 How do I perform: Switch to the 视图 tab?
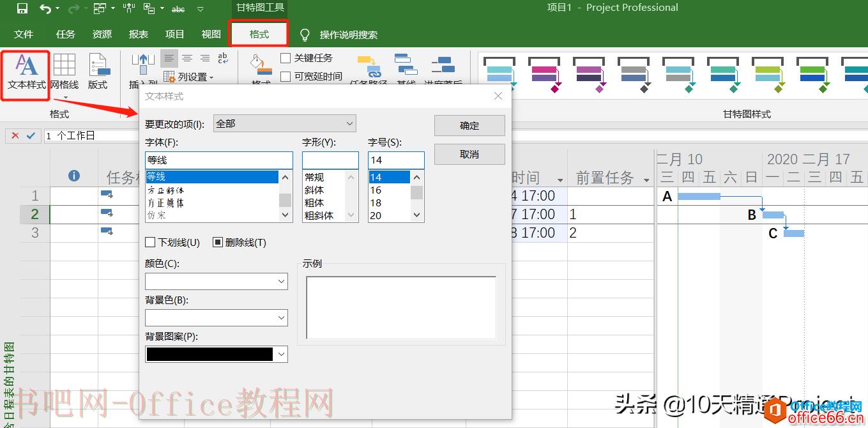point(211,34)
